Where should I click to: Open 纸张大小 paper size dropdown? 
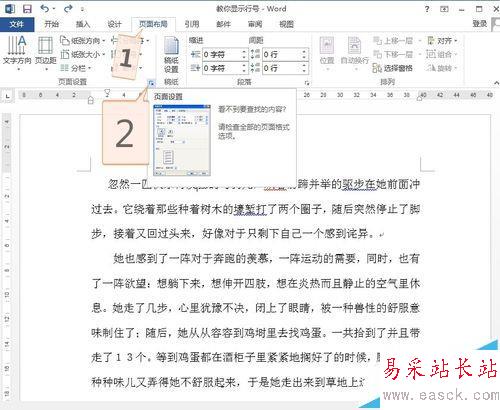tap(82, 54)
